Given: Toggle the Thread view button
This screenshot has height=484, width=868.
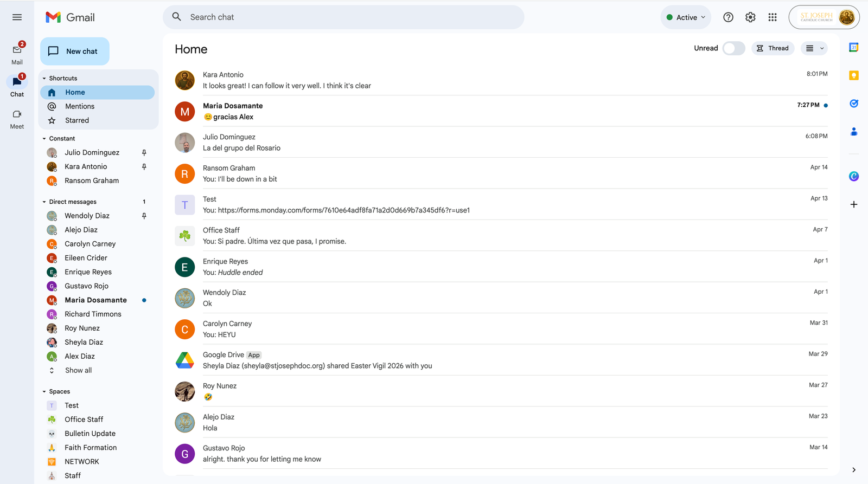Looking at the screenshot, I should pyautogui.click(x=773, y=48).
